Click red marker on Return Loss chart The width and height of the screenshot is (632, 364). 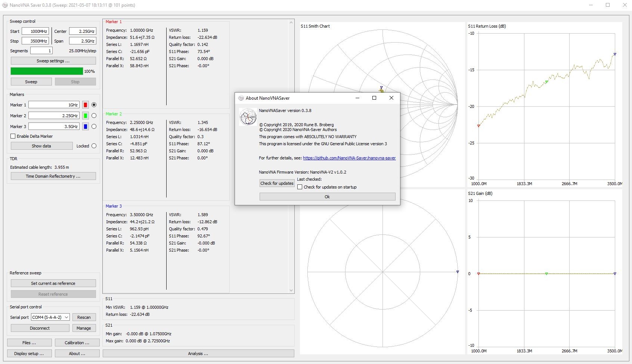478,126
